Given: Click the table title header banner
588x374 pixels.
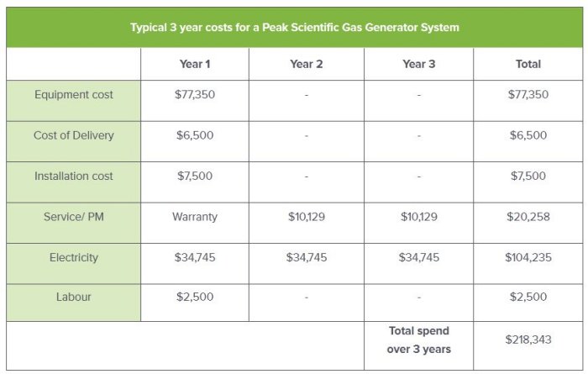Looking at the screenshot, I should 294,27.
